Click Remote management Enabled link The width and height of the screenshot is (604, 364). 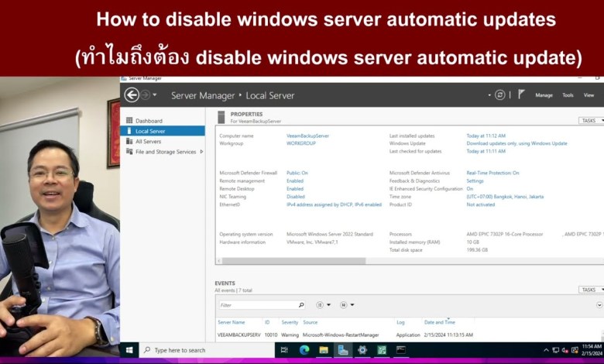pos(295,181)
